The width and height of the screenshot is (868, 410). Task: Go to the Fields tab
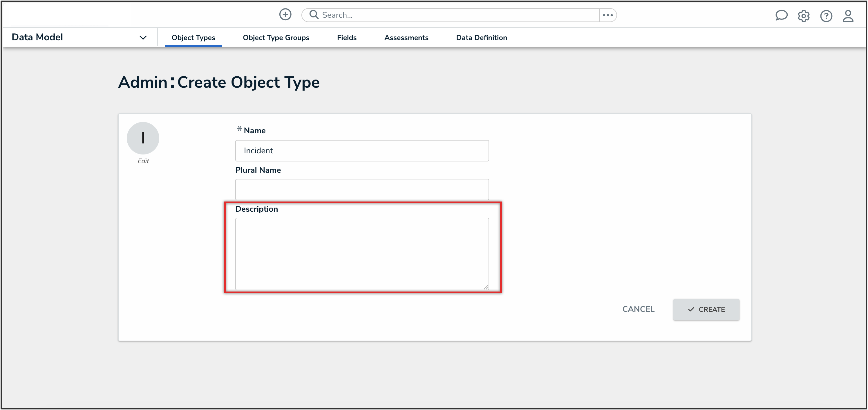tap(346, 37)
